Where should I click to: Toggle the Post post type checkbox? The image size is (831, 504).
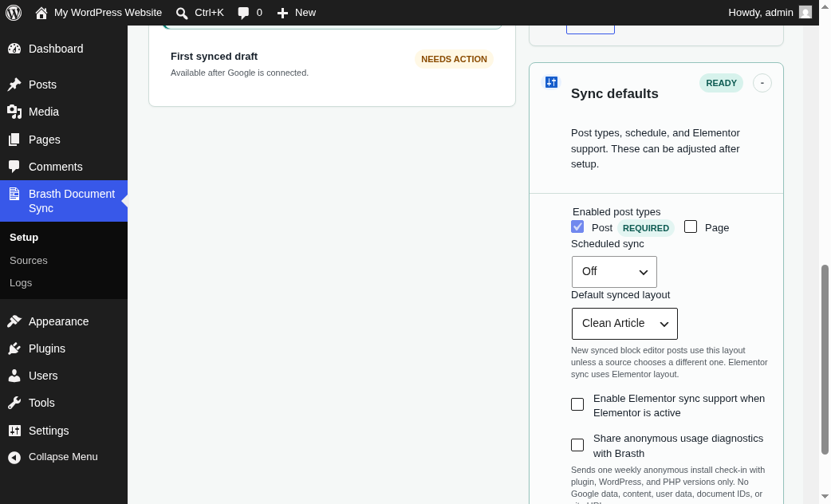click(577, 226)
